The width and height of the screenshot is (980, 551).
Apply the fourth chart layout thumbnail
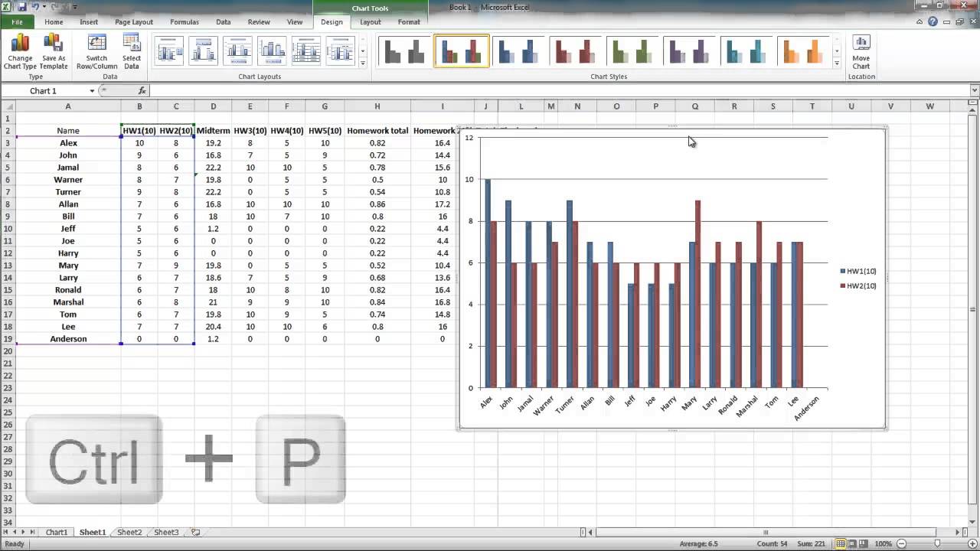[x=272, y=51]
